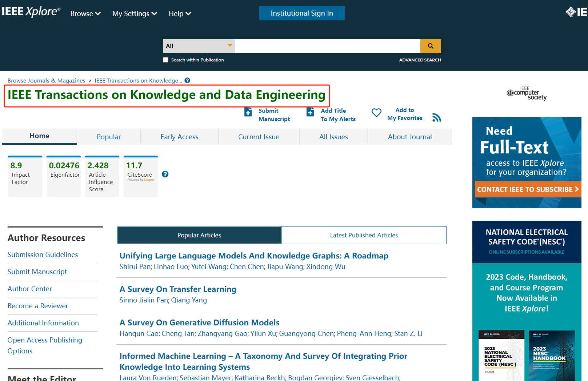This screenshot has width=588, height=381.
Task: Click the 8.9 Impact Factor metric
Action: [25, 176]
